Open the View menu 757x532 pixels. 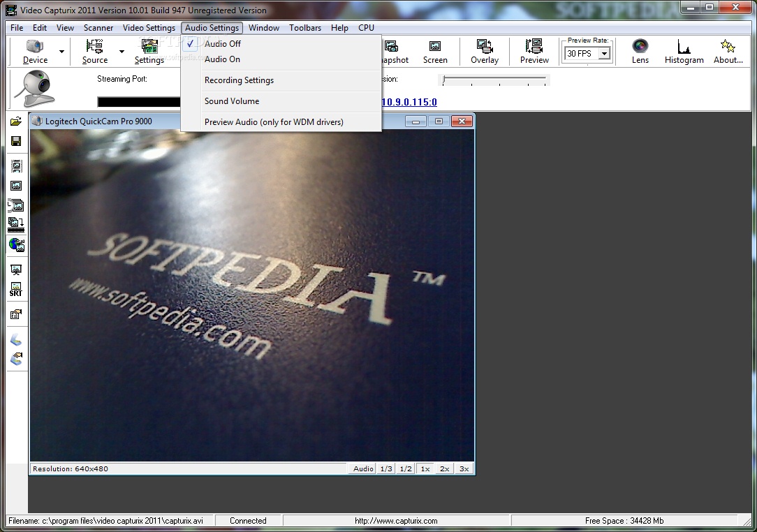(65, 27)
